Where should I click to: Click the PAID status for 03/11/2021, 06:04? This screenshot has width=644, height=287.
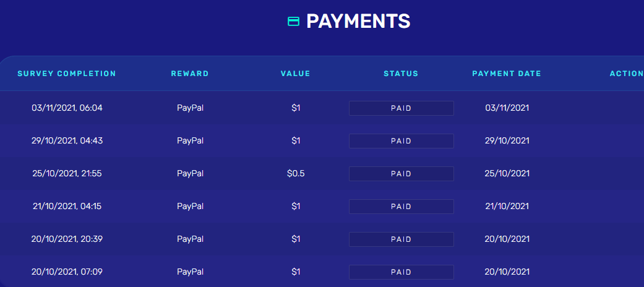click(401, 108)
